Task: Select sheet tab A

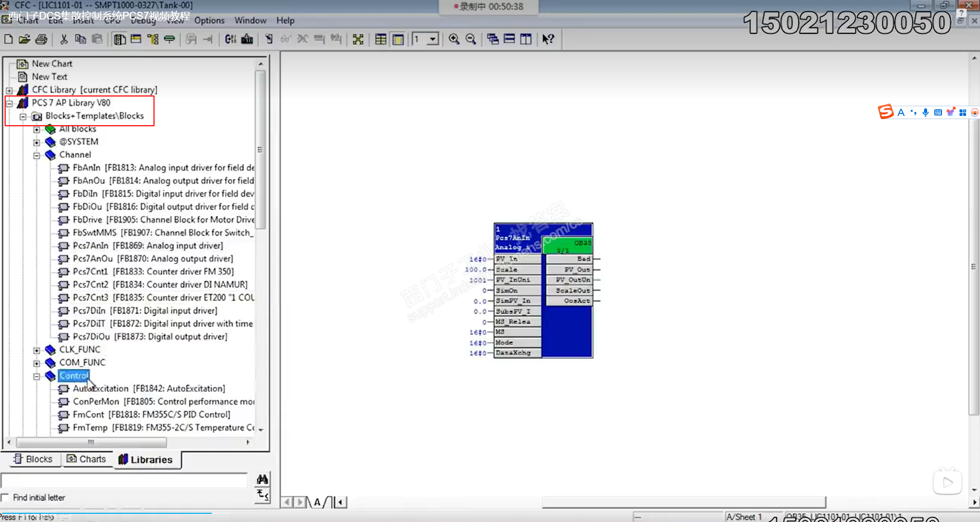Action: click(x=317, y=502)
